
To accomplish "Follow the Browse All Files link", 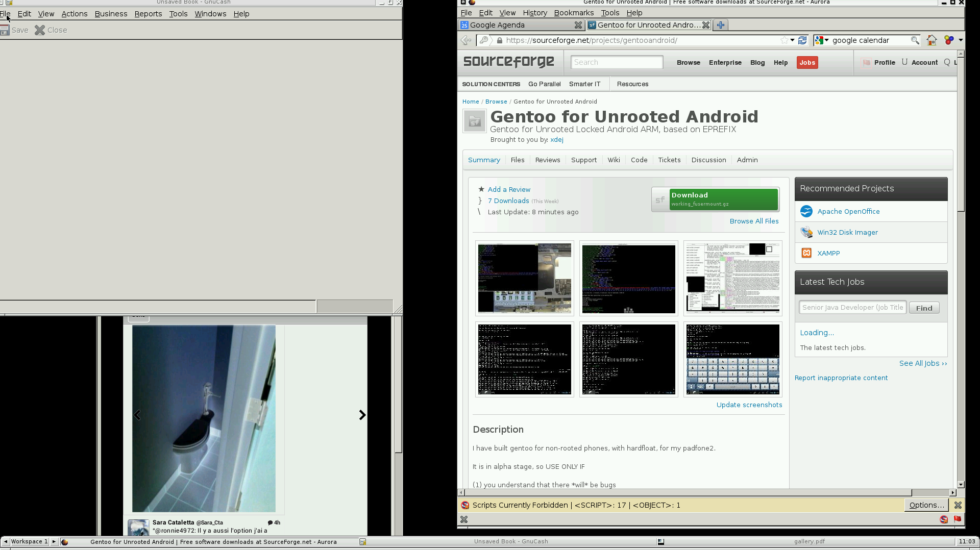I will tap(754, 221).
